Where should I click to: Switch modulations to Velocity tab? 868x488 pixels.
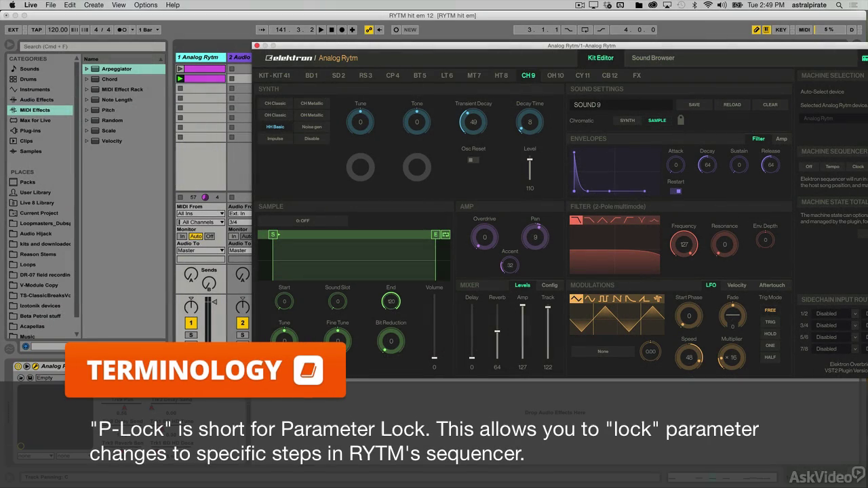pyautogui.click(x=736, y=285)
